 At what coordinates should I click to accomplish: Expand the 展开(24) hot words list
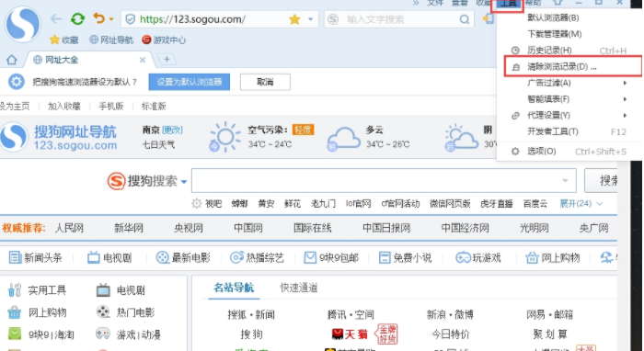[581, 203]
